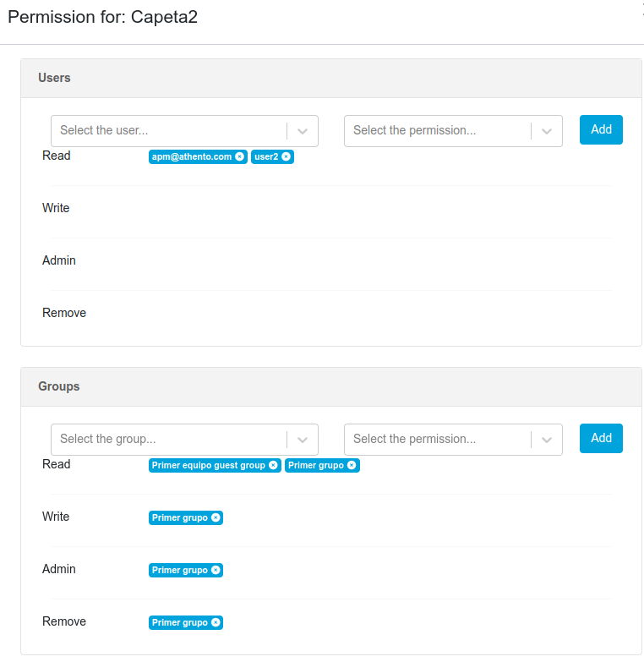644x662 pixels.
Task: Click the Groups panel header
Action: coord(330,386)
